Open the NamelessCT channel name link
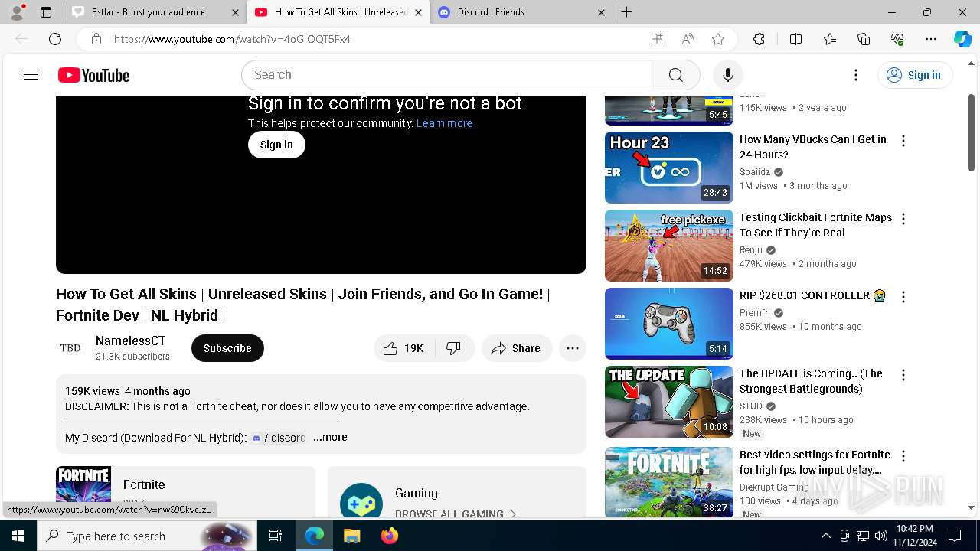This screenshot has height=551, width=980. (130, 341)
